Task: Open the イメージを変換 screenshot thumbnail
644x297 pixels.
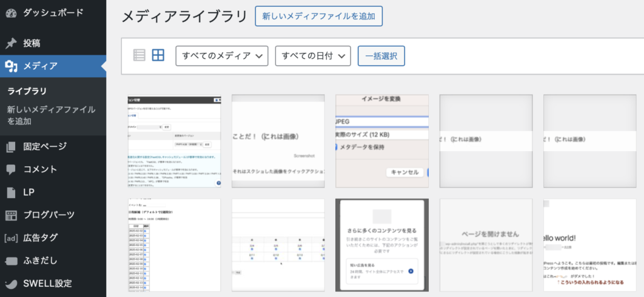Action: 382,141
